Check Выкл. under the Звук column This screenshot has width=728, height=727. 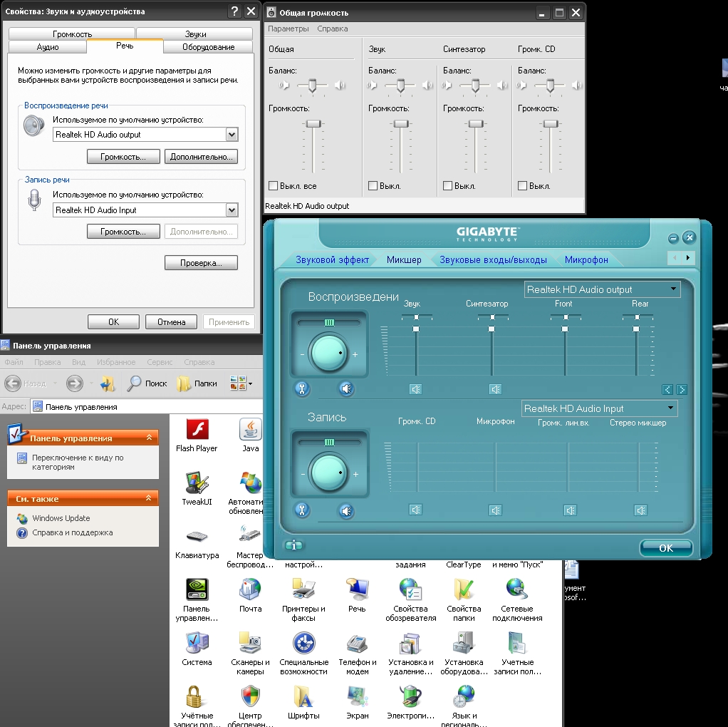(x=373, y=186)
